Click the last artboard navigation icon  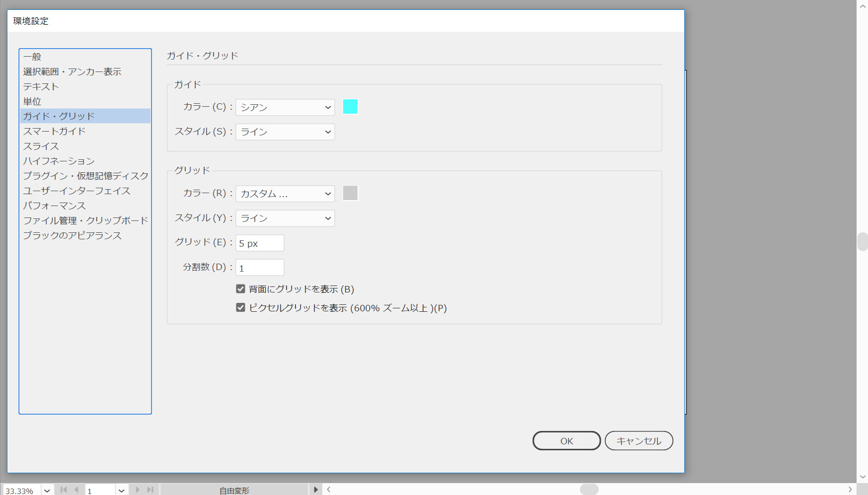(x=150, y=490)
